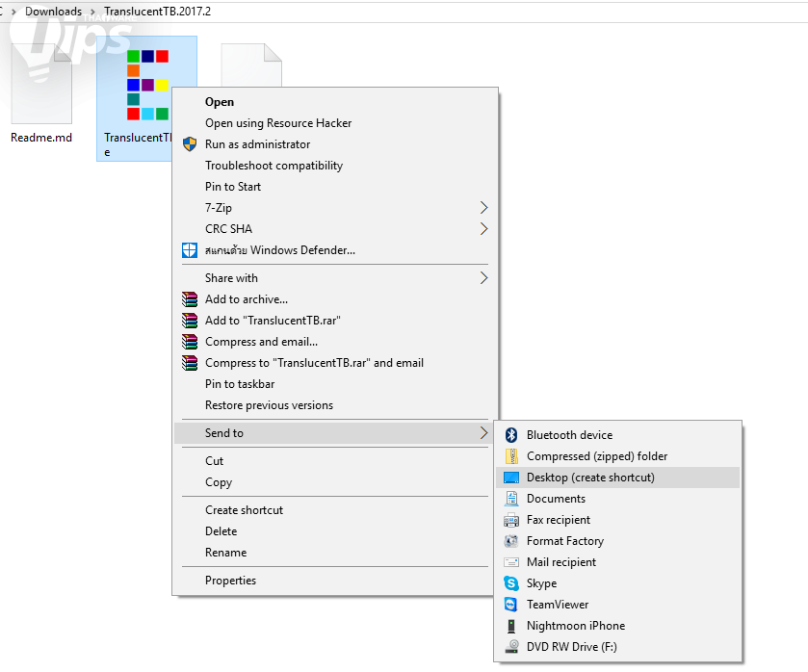Choose Troubleshoot compatibility

pos(335,166)
